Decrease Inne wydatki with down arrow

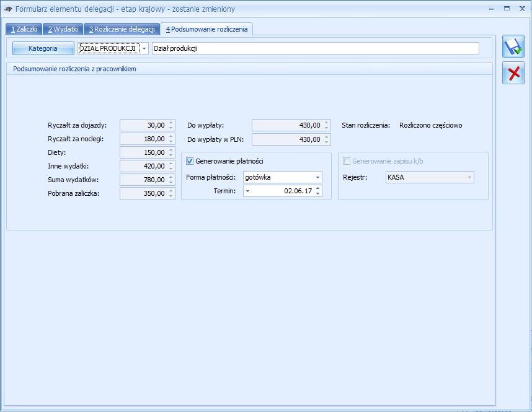(171, 169)
